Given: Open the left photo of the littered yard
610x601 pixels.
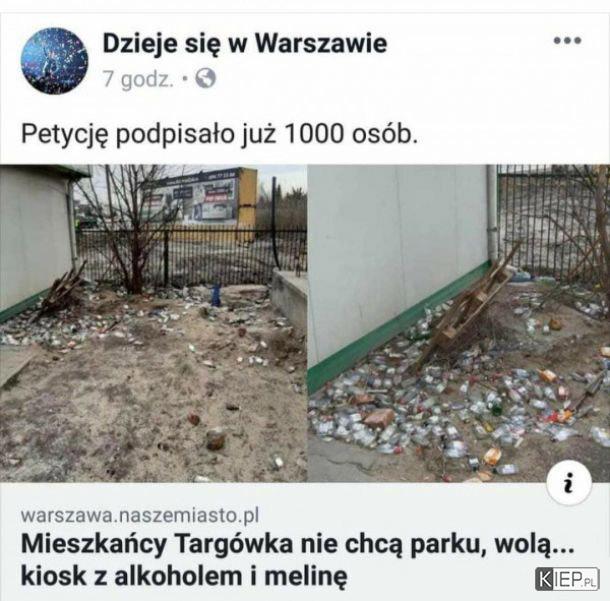Looking at the screenshot, I should (x=153, y=324).
